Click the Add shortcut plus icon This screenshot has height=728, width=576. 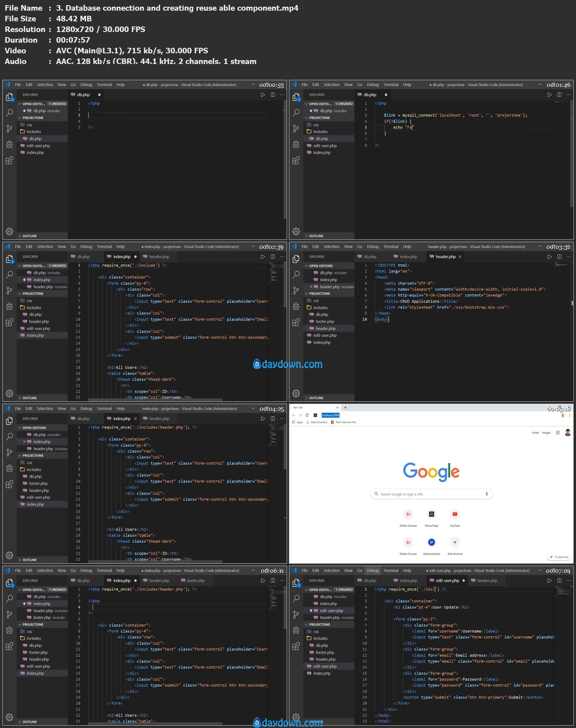click(x=455, y=542)
